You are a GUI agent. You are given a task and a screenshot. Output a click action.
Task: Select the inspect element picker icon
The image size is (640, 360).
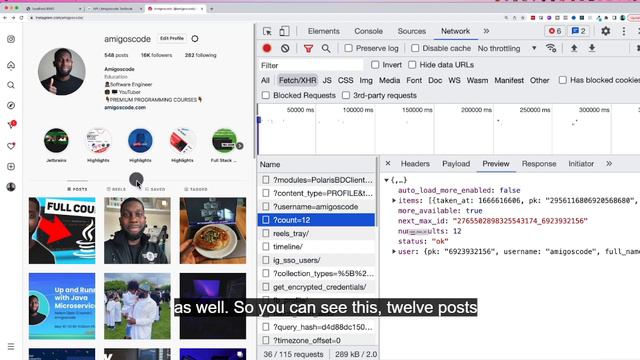pos(267,31)
